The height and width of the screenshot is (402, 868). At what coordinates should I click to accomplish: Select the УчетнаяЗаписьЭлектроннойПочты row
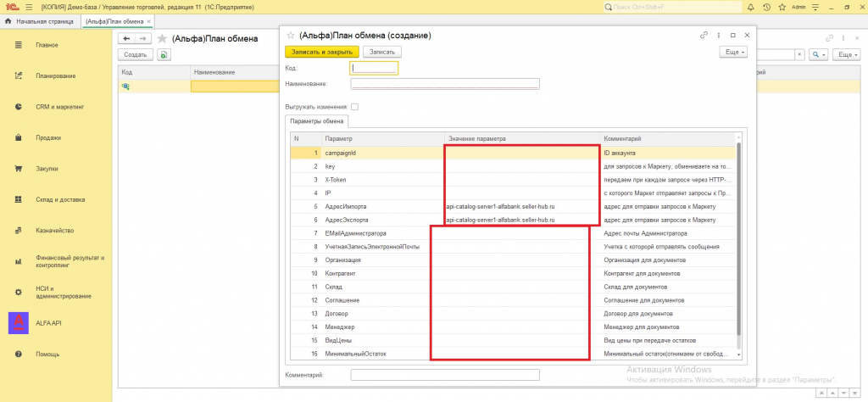coord(513,247)
